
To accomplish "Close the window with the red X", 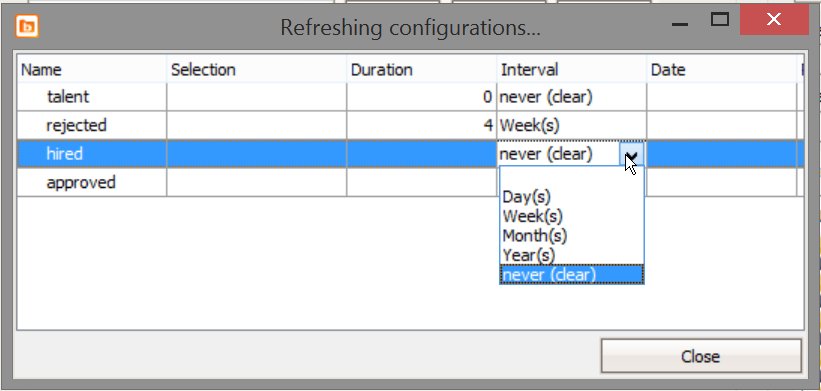I will point(773,20).
